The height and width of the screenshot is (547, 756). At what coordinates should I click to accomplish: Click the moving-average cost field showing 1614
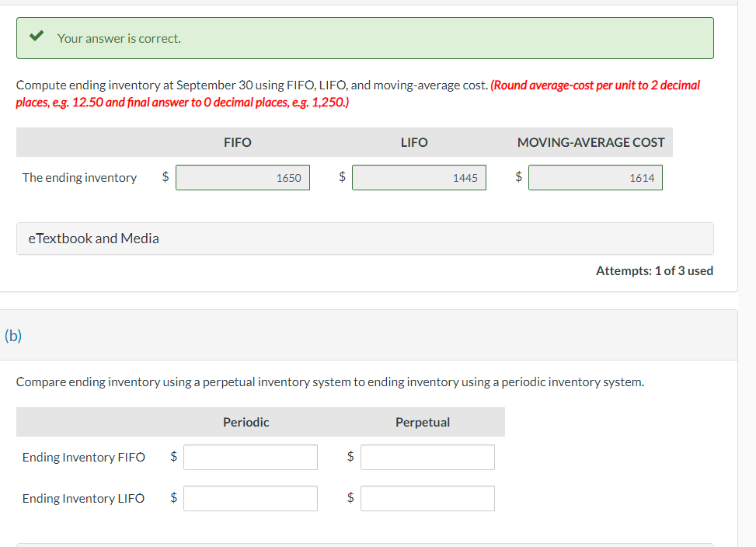pos(595,178)
